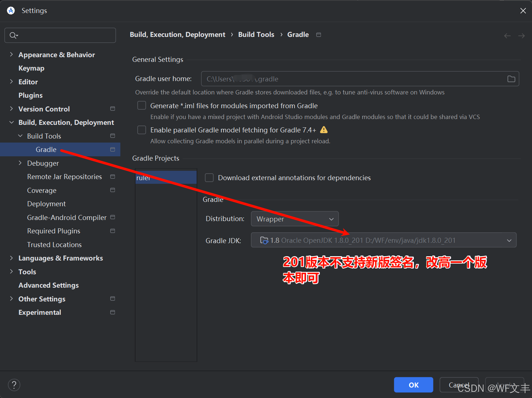Screen dimensions: 532x398
Task: Click the warning icon beside parallel Gradle fetching
Action: pos(324,130)
